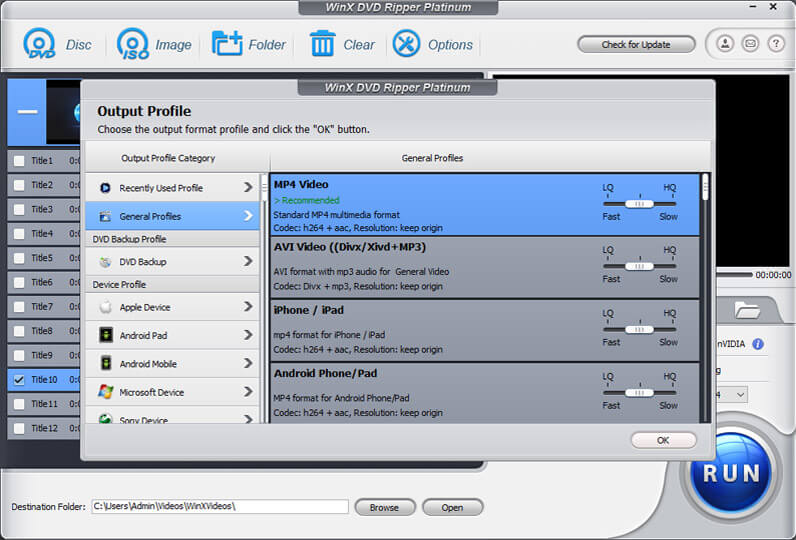Click the nVIDIA info icon

pyautogui.click(x=758, y=344)
